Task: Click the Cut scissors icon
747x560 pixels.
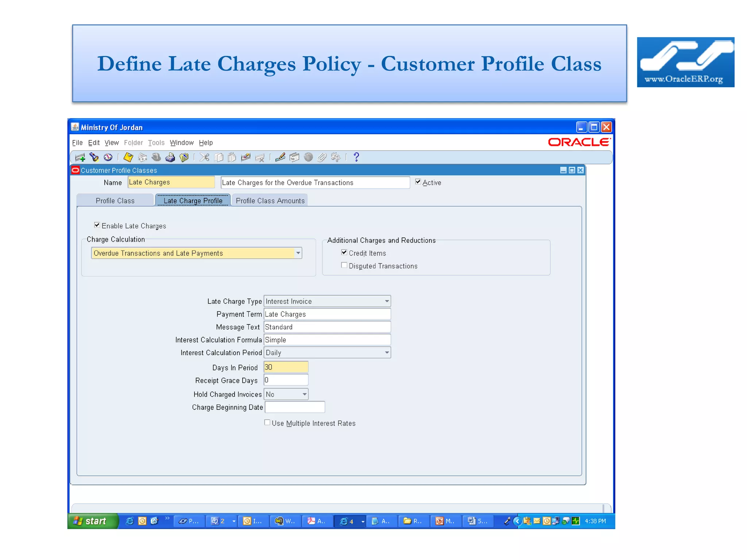Action: (205, 157)
